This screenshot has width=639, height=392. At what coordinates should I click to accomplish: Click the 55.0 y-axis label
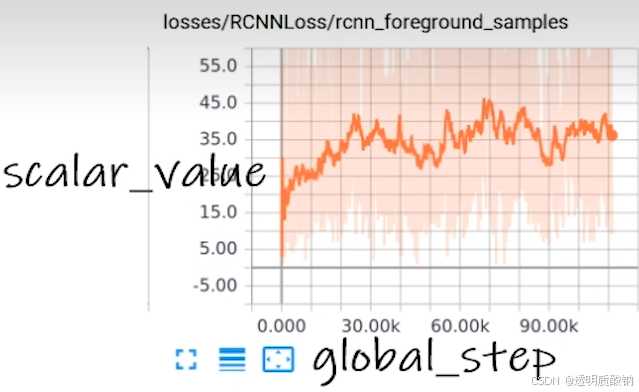point(218,66)
